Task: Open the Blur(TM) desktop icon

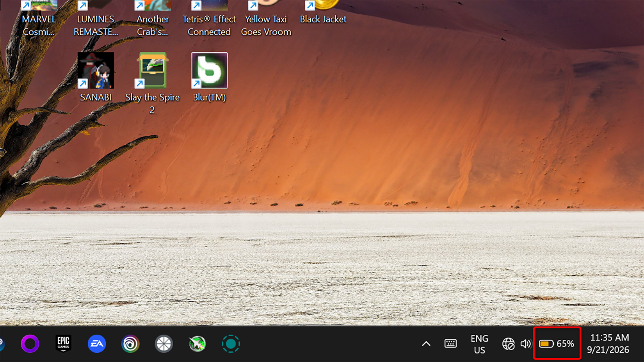Action: point(209,77)
